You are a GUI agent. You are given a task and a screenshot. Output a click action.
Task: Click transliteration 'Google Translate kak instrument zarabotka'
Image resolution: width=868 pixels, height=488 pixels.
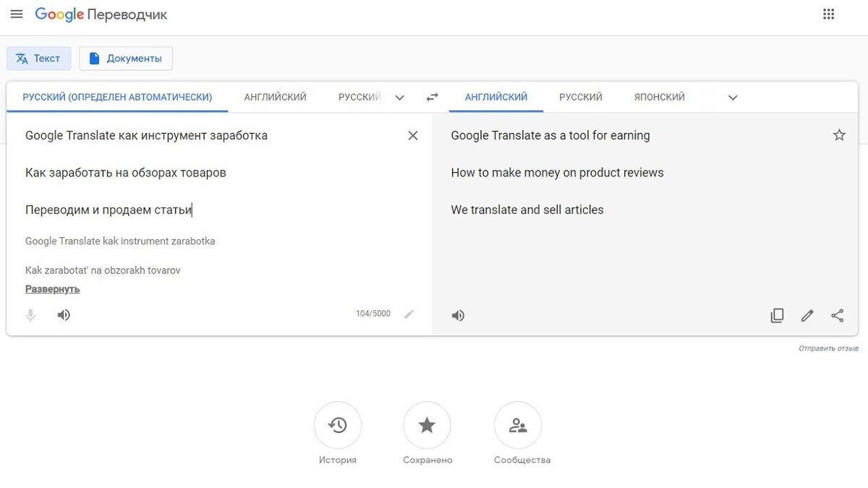120,241
